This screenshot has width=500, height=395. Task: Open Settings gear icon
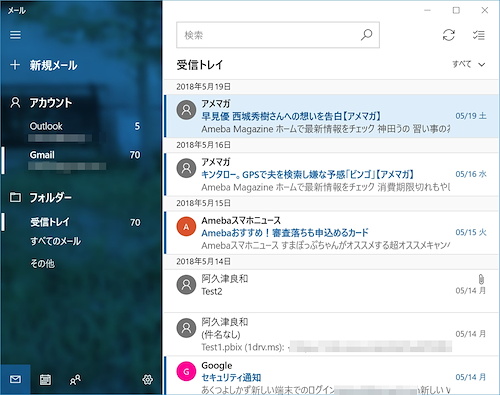[x=148, y=379]
